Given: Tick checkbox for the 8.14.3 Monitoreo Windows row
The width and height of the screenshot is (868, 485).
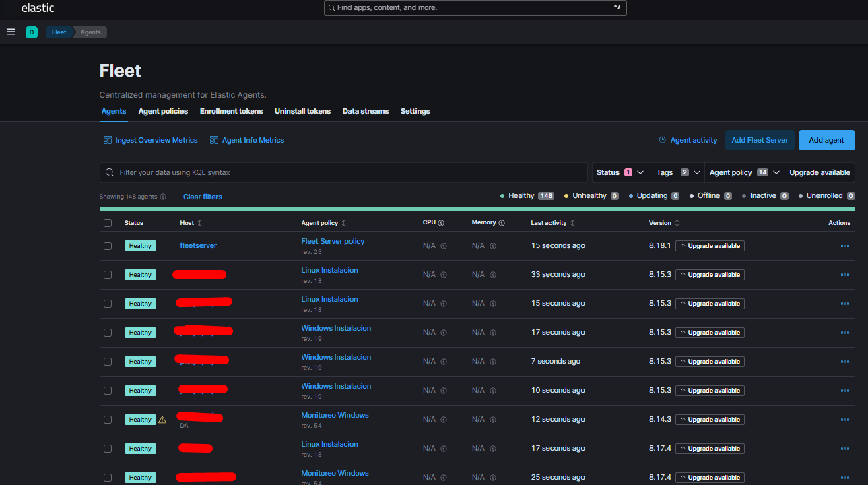Looking at the screenshot, I should click(x=108, y=420).
